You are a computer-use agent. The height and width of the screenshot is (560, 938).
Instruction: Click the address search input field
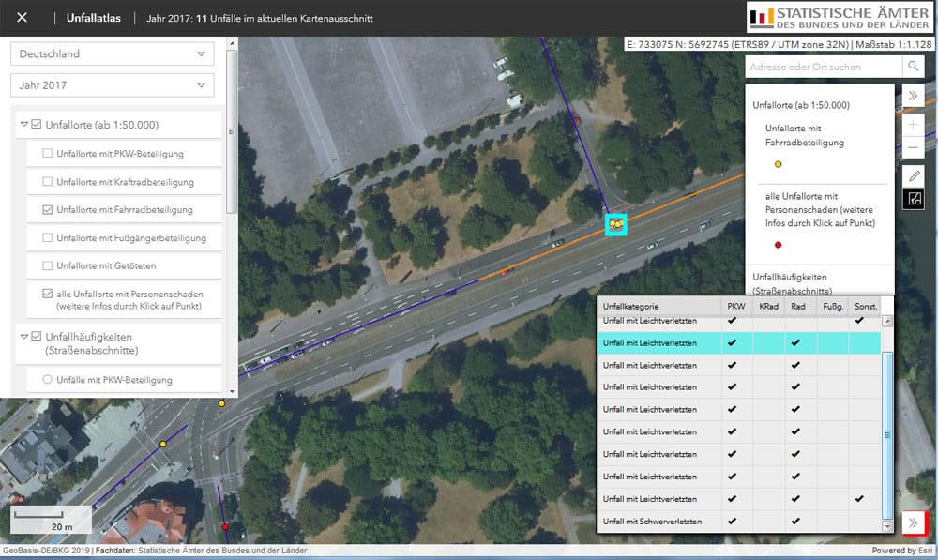point(824,67)
